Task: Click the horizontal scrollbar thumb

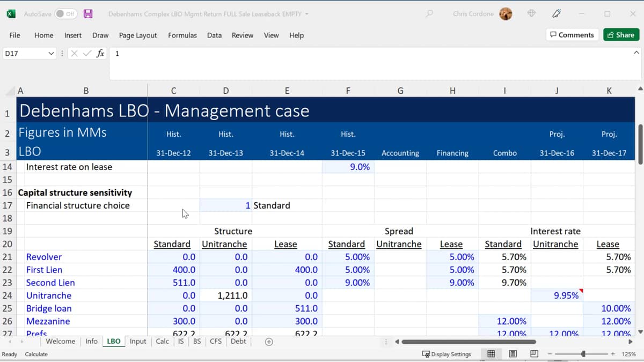Action: coord(469,342)
